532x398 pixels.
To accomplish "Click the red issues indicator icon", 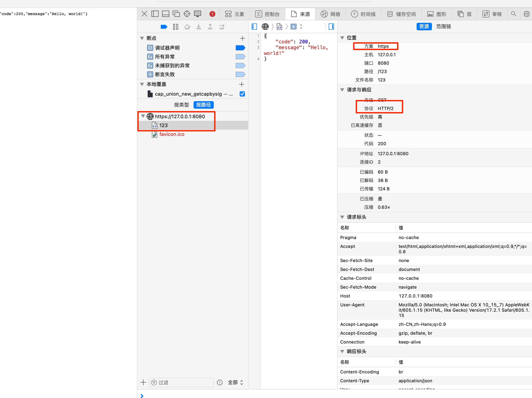I will [212, 14].
